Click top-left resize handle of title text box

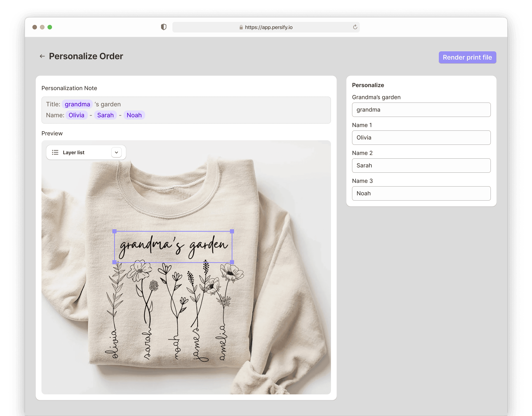(x=115, y=231)
